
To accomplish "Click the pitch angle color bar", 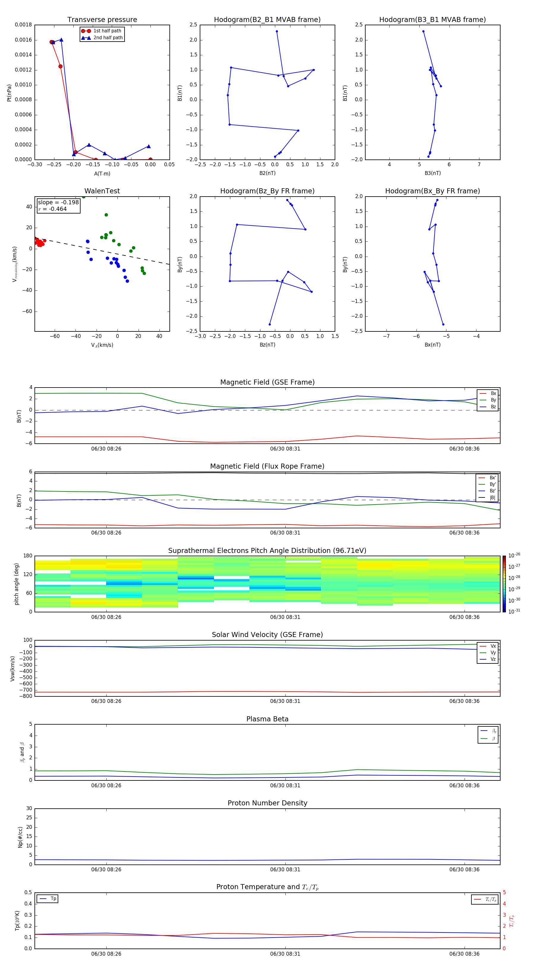I will pos(504,584).
